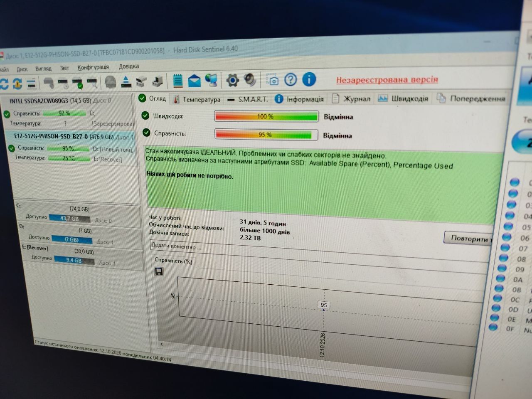Open the configuration gear icon
Image resolution: width=532 pixels, height=399 pixels.
pyautogui.click(x=232, y=80)
